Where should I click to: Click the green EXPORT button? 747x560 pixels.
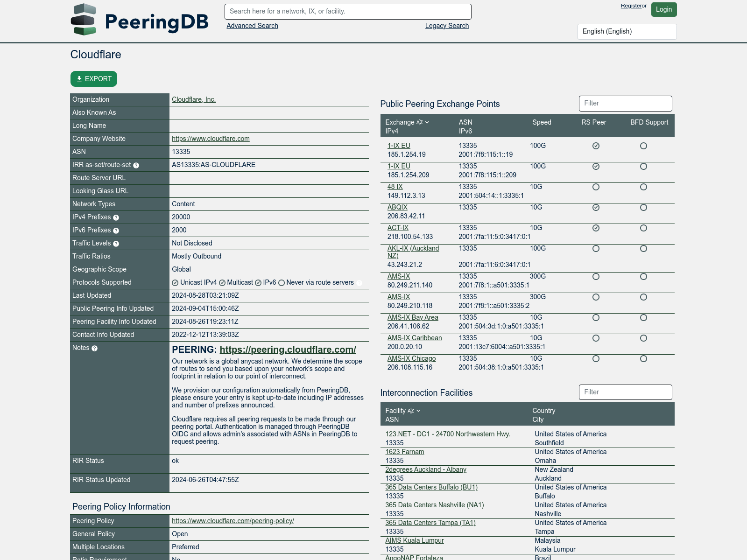click(94, 79)
